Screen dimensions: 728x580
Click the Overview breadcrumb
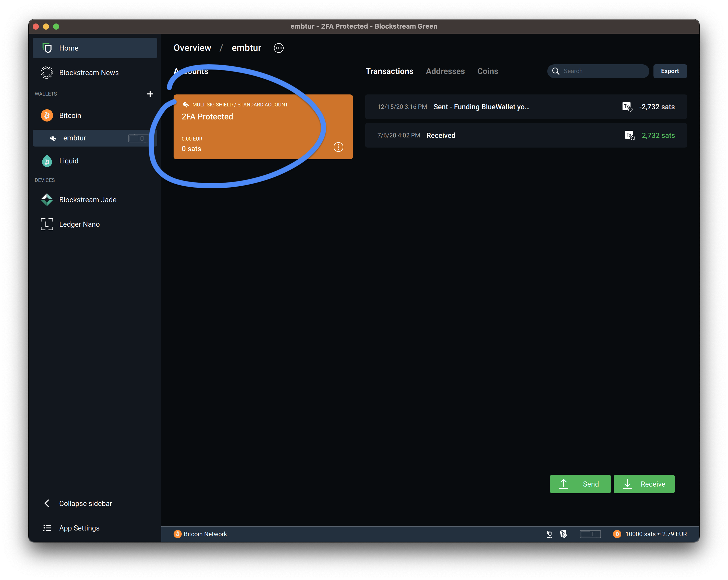pyautogui.click(x=192, y=48)
